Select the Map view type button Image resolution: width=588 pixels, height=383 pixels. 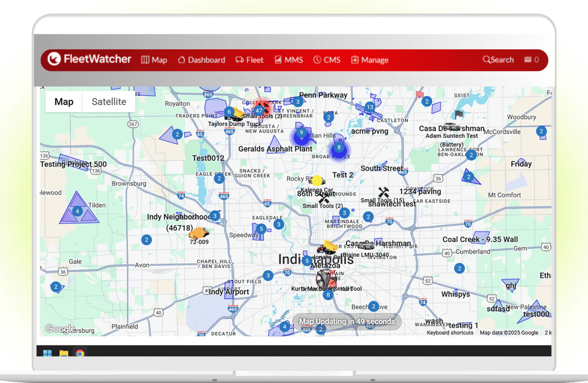(64, 102)
